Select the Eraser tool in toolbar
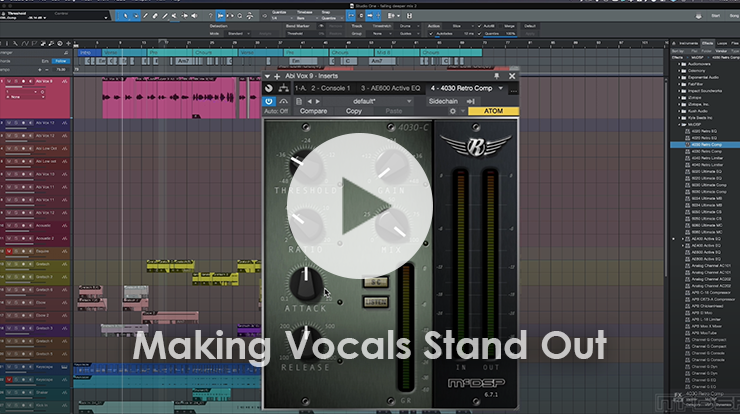 pos(155,16)
